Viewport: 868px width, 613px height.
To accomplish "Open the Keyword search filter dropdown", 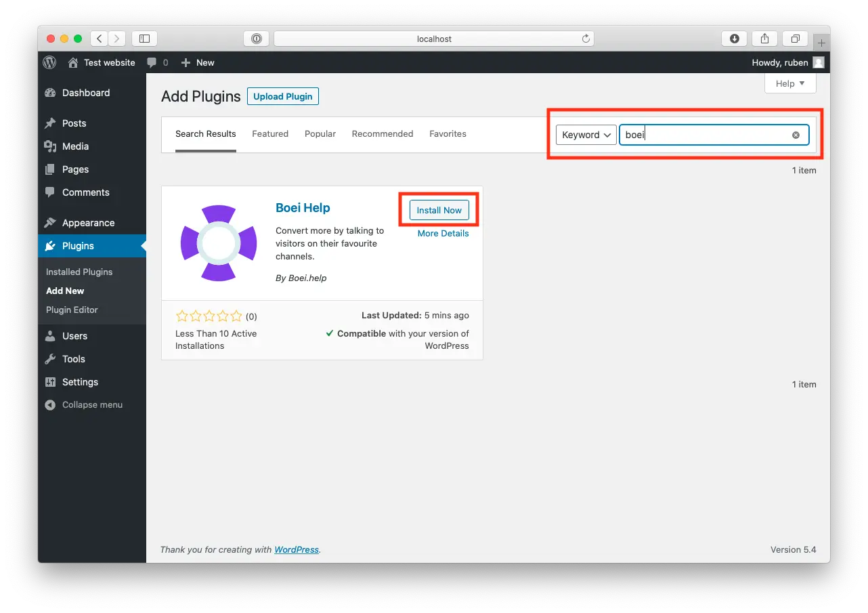I will (x=585, y=135).
